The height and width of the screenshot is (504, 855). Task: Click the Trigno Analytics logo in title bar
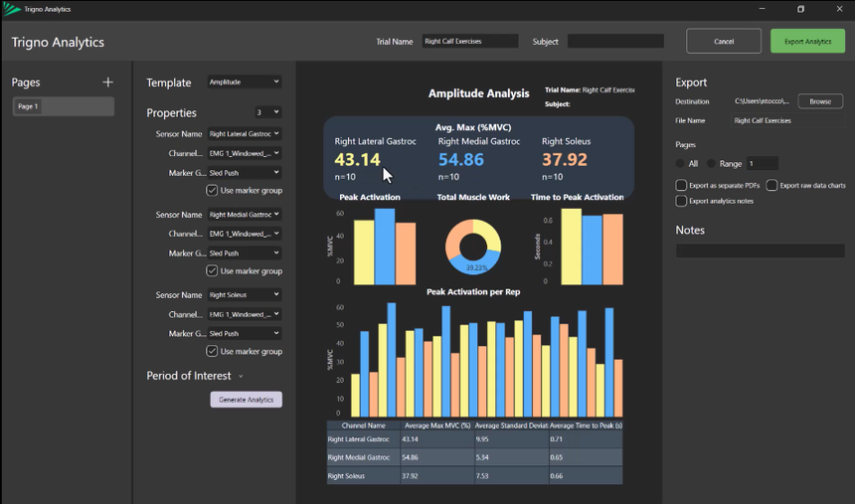click(x=9, y=9)
